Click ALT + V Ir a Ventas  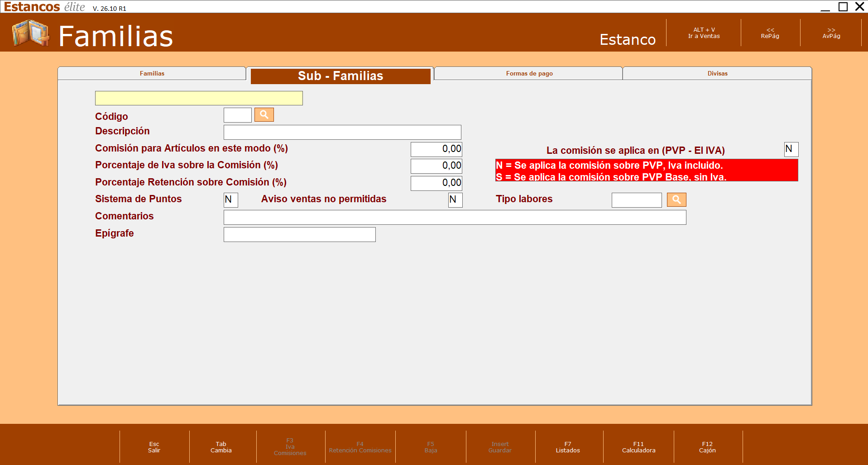point(704,33)
